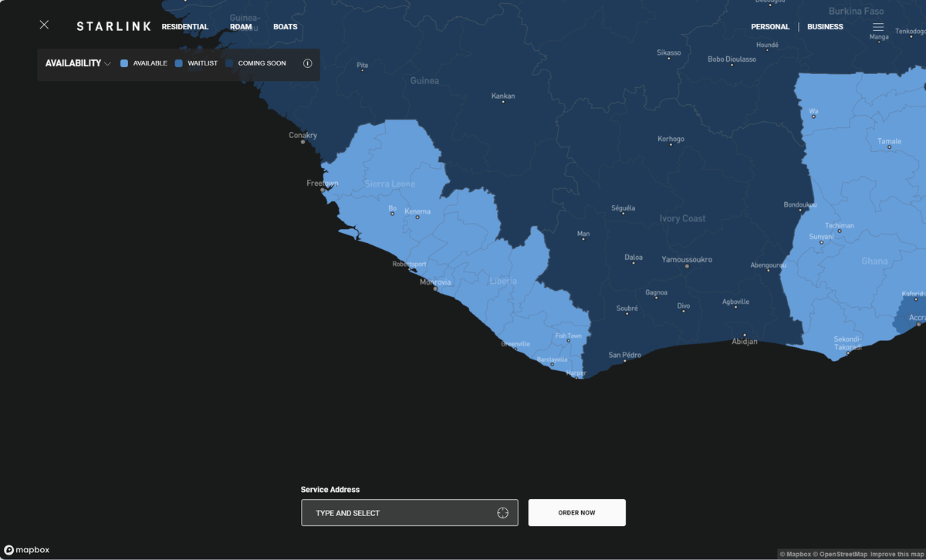This screenshot has height=560, width=926.
Task: Click the Yamoussoukro city label
Action: click(687, 260)
